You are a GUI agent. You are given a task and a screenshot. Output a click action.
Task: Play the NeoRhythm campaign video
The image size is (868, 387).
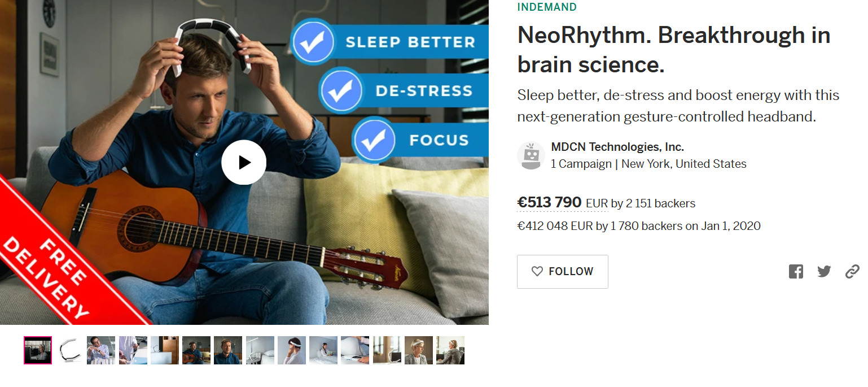244,163
